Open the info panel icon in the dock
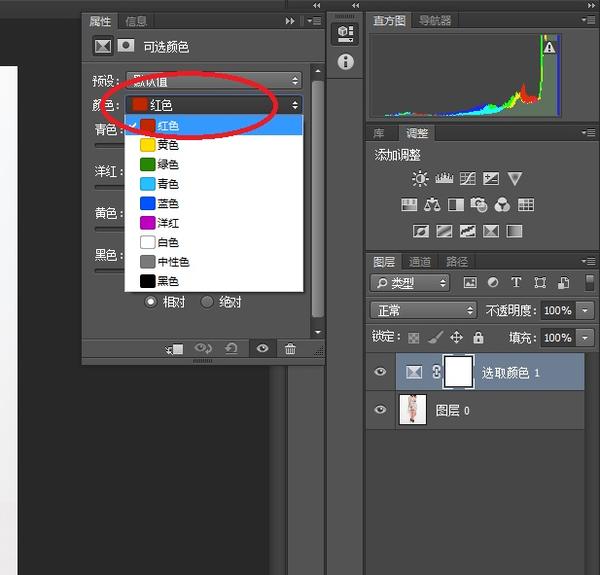The image size is (600, 575). [x=346, y=62]
